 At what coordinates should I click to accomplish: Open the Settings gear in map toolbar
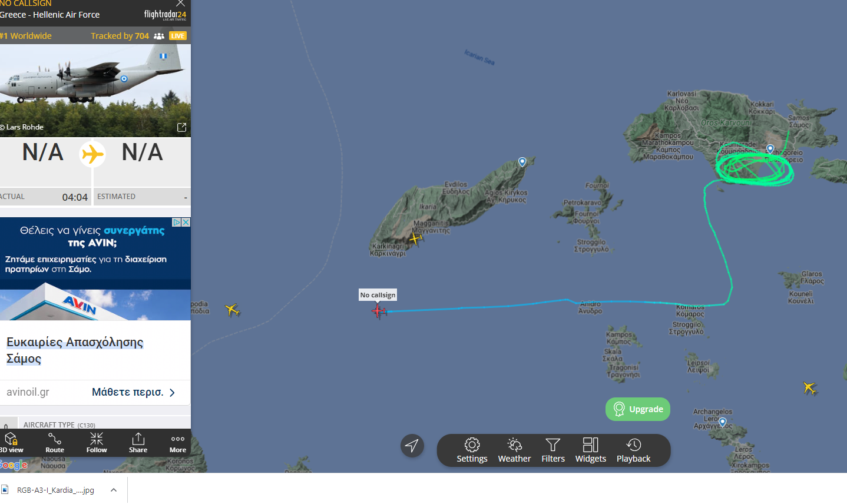coord(472,450)
